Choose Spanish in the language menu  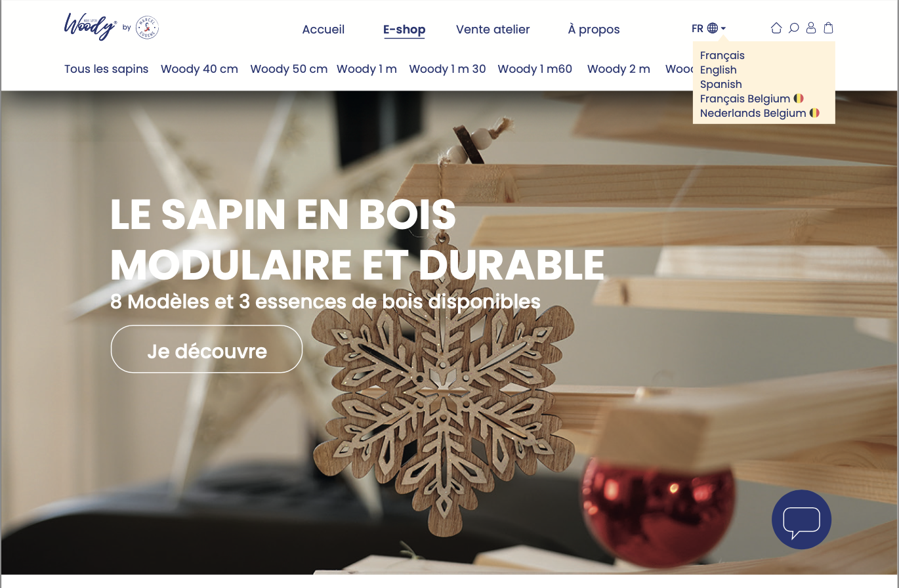tap(721, 84)
